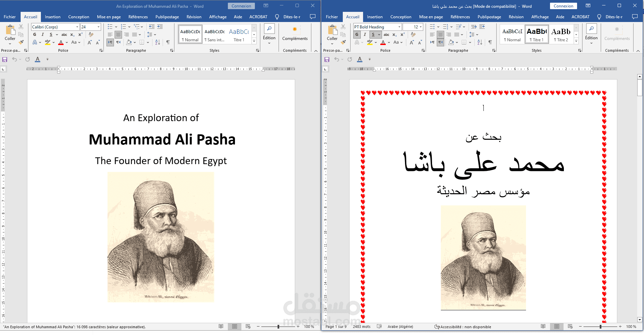Open font size 24 dropdown
644x335 pixels.
point(99,27)
